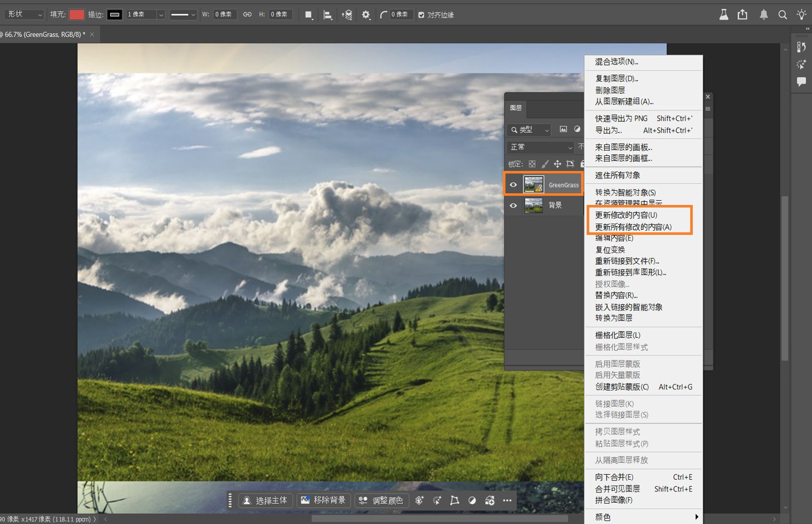Click the W width input field
This screenshot has width=812, height=524.
[x=225, y=15]
